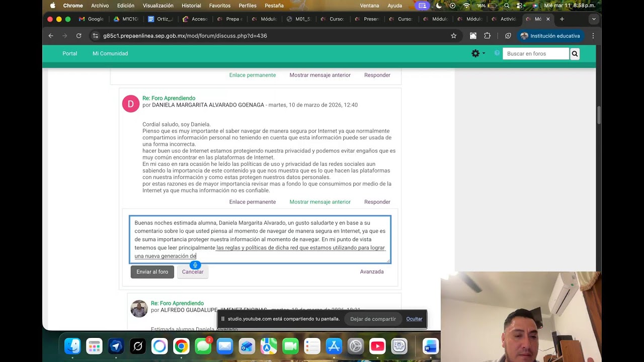The width and height of the screenshot is (644, 362).
Task: Click the forum search magnifier button
Action: tap(575, 54)
